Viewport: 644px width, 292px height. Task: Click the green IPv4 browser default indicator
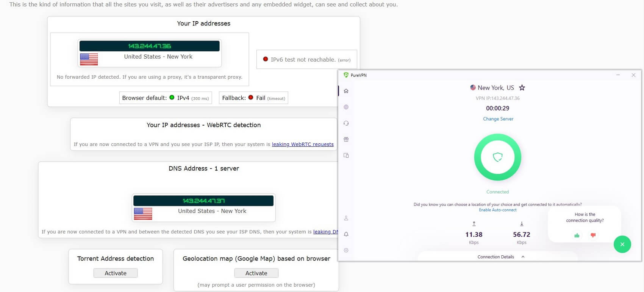tap(172, 98)
